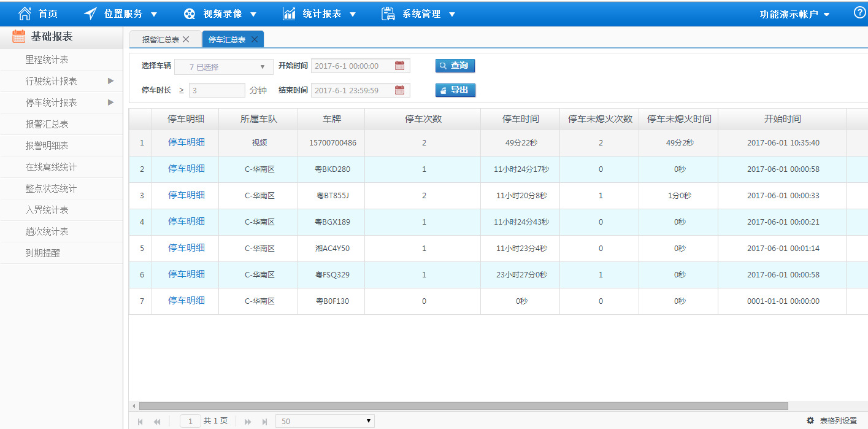Open the page size 50 dropdown

pyautogui.click(x=325, y=421)
